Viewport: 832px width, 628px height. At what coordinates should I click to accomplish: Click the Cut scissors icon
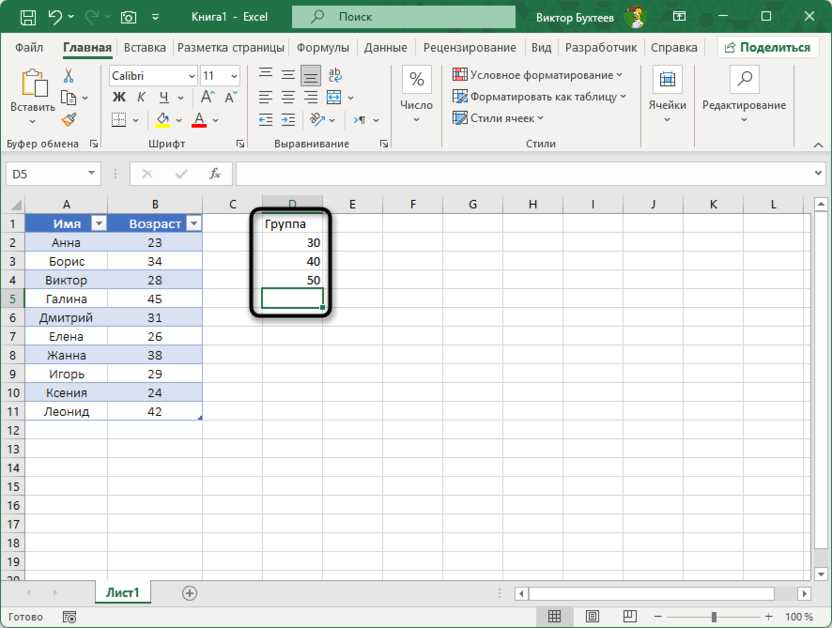pyautogui.click(x=68, y=76)
